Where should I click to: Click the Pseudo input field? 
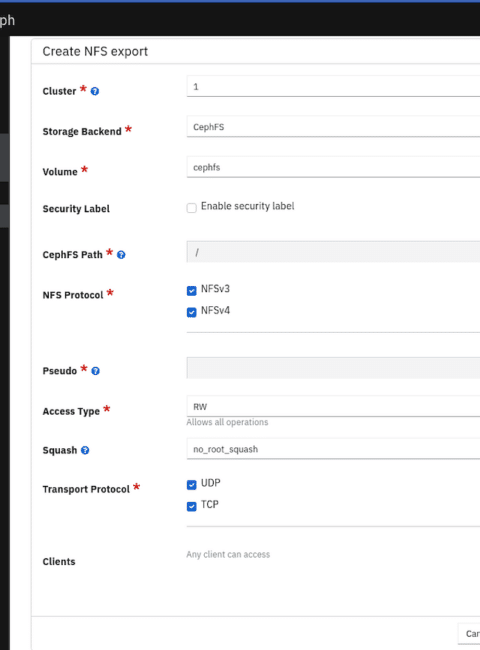tap(333, 368)
